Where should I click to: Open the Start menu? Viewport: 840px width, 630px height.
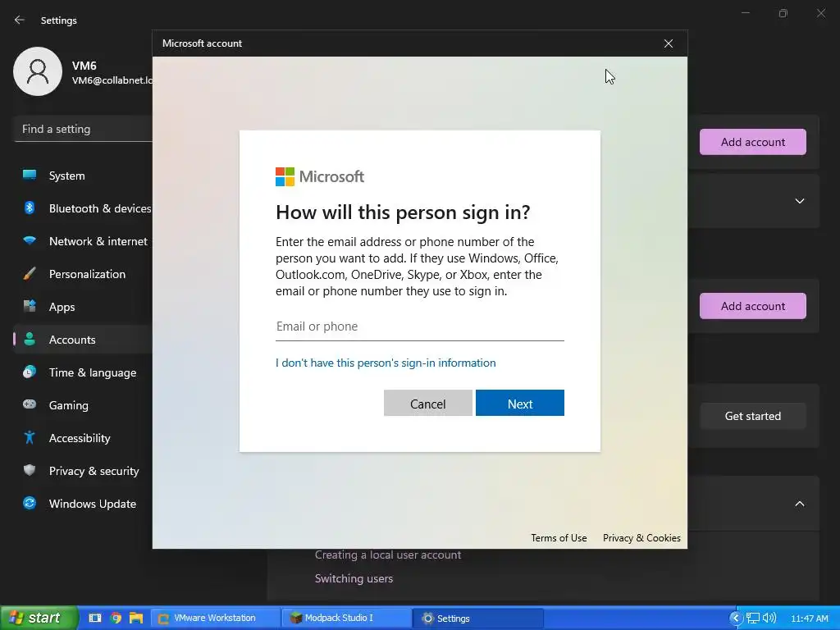[x=39, y=618]
